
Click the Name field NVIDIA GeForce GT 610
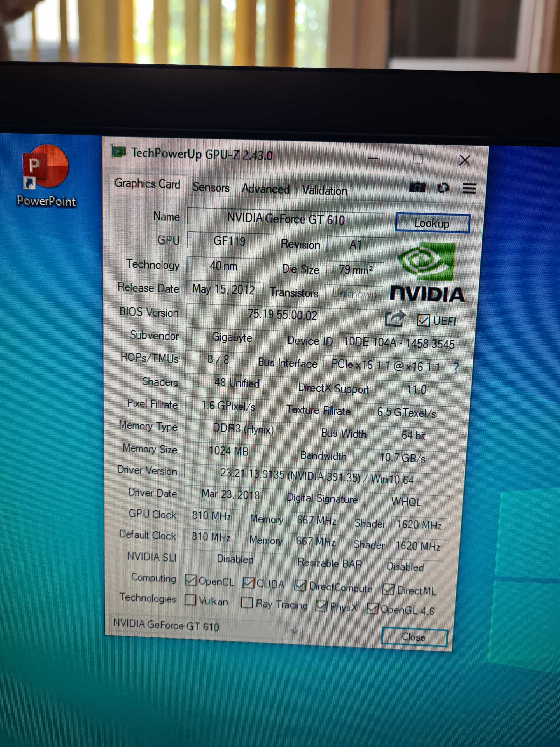[286, 218]
